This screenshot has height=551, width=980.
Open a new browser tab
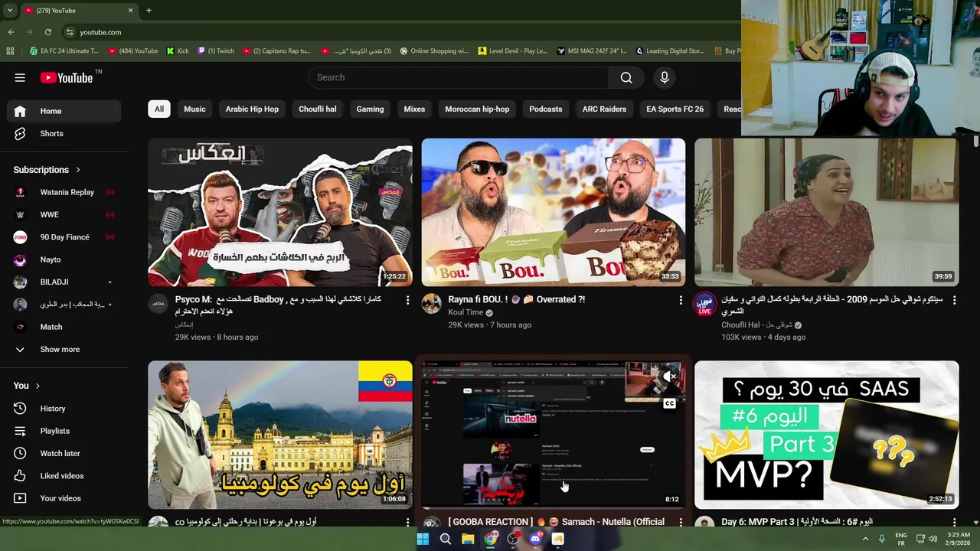pyautogui.click(x=149, y=11)
